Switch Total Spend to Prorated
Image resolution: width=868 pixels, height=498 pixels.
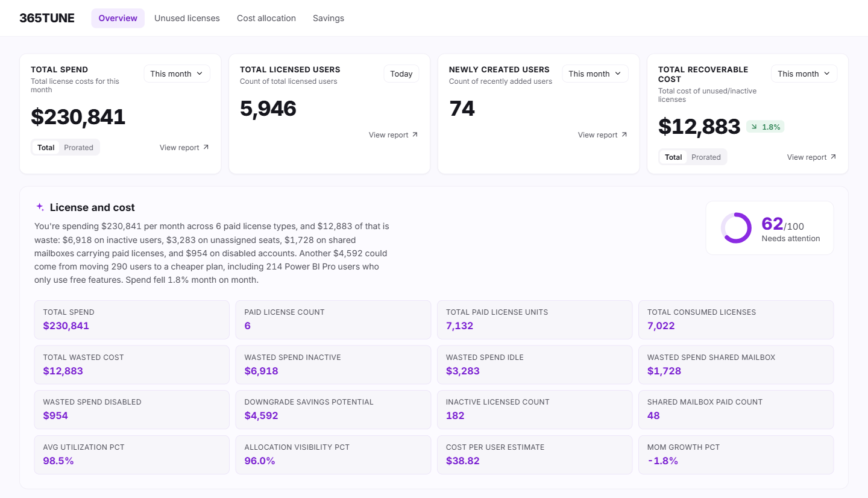click(79, 147)
